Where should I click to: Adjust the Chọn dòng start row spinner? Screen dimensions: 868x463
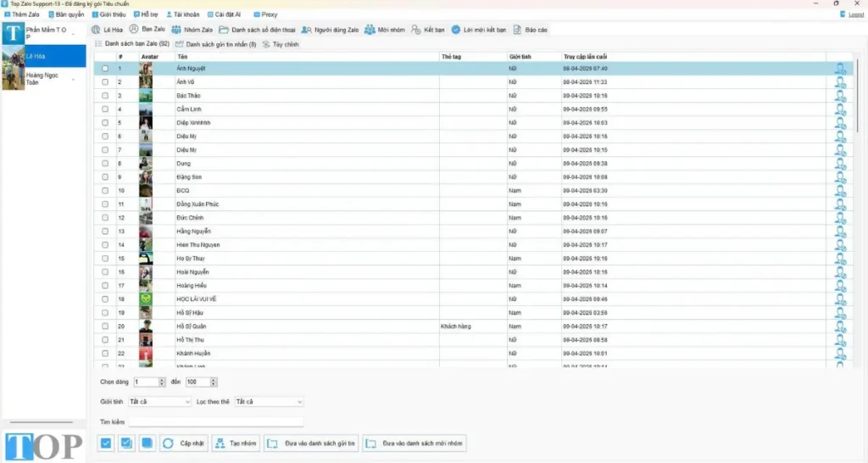(162, 382)
